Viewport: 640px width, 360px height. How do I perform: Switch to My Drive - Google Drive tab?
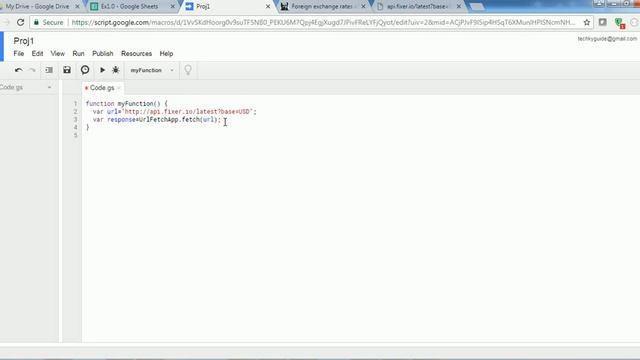tap(38, 7)
